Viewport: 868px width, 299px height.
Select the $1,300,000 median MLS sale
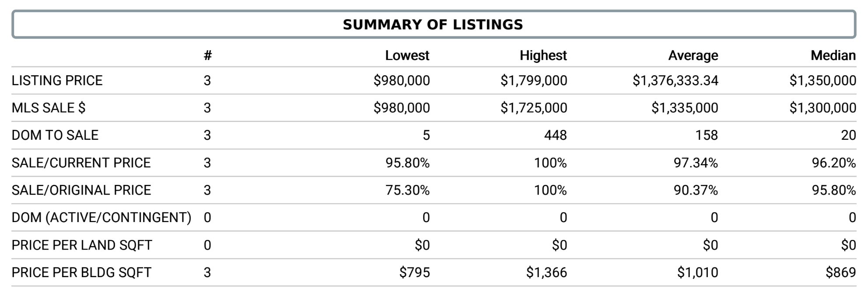[822, 108]
